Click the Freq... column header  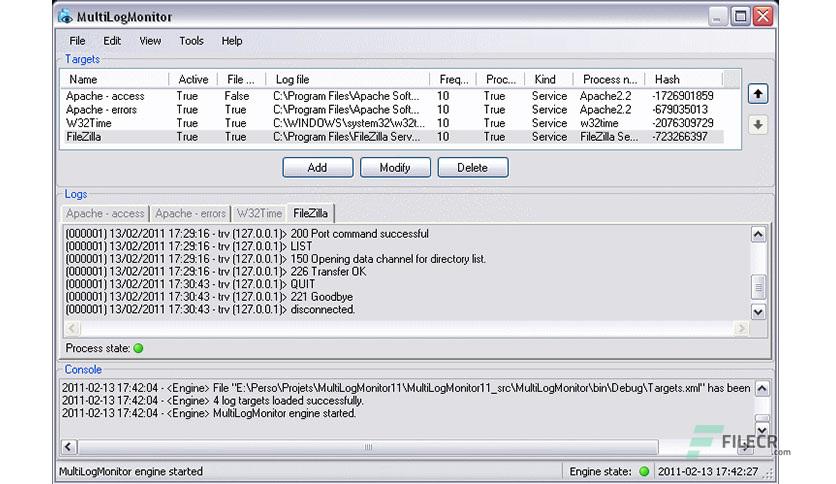tap(453, 79)
